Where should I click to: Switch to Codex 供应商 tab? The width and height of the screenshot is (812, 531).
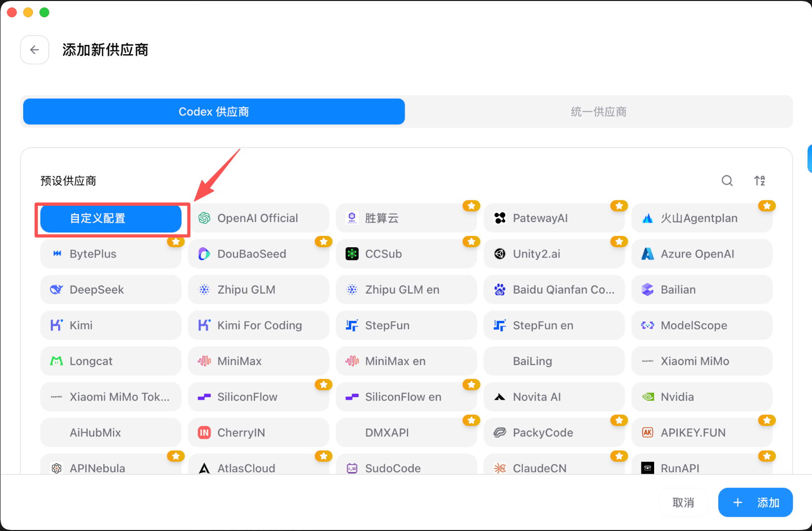click(214, 112)
